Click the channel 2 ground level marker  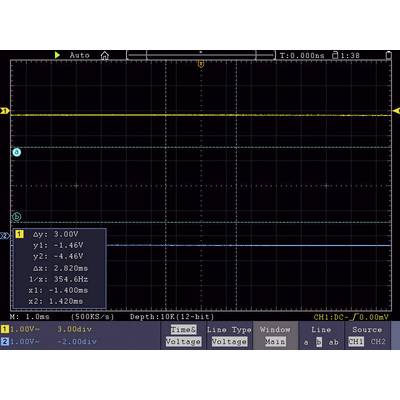(5, 236)
